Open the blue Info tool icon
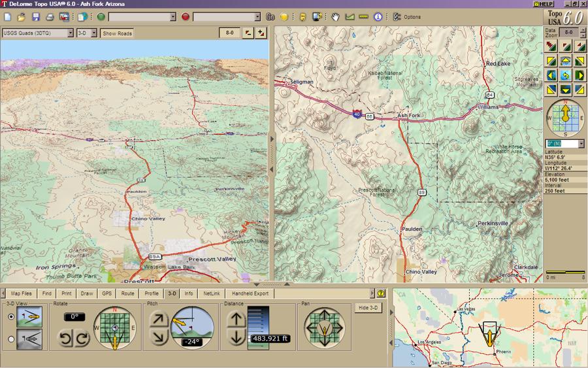Image resolution: width=588 pixels, height=368 pixels. pyautogui.click(x=378, y=16)
